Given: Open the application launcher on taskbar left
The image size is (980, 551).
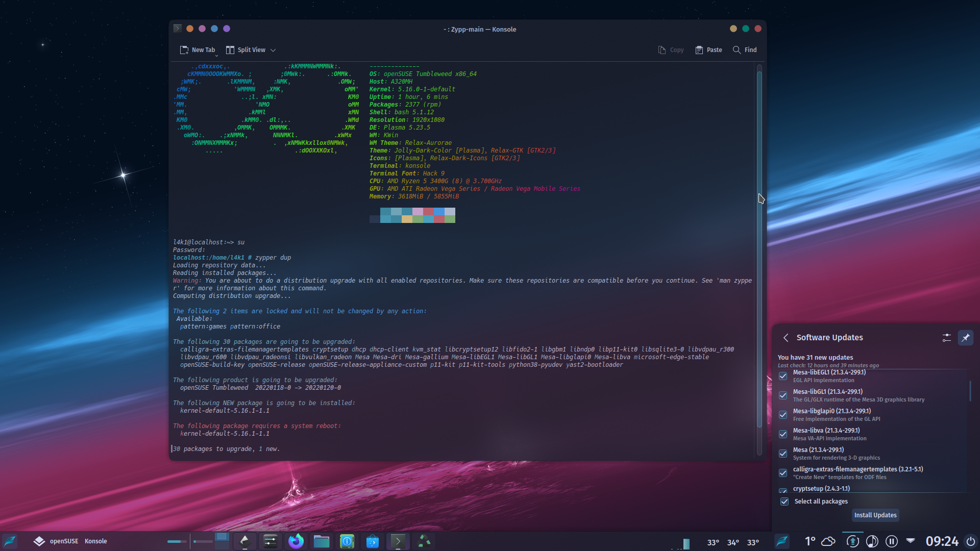Looking at the screenshot, I should (x=10, y=541).
